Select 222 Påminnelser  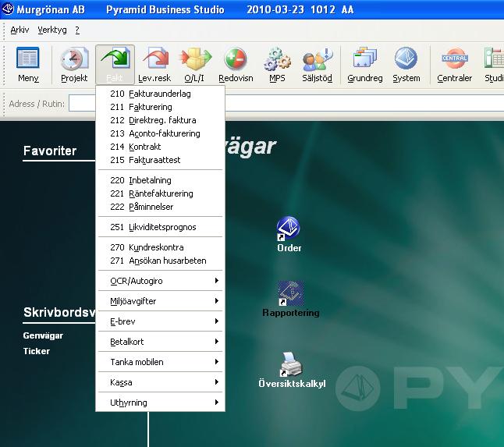(x=160, y=207)
